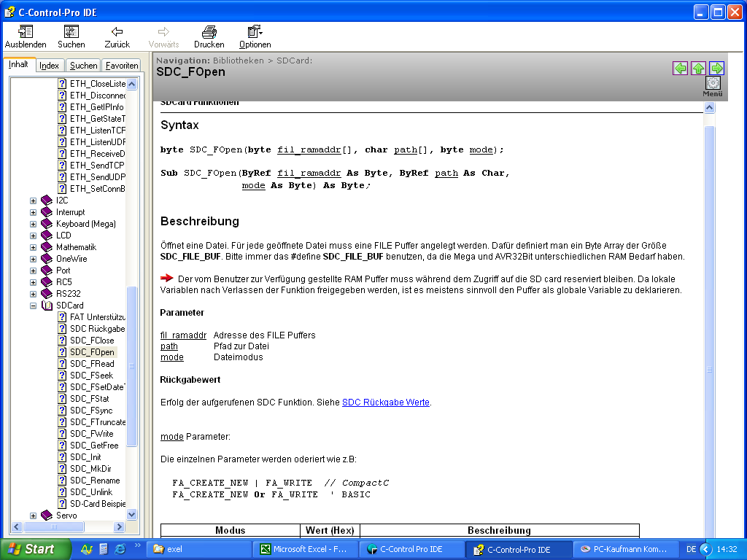Follow the SDC Rückgabe Werte link
The width and height of the screenshot is (747, 560).
tap(385, 402)
